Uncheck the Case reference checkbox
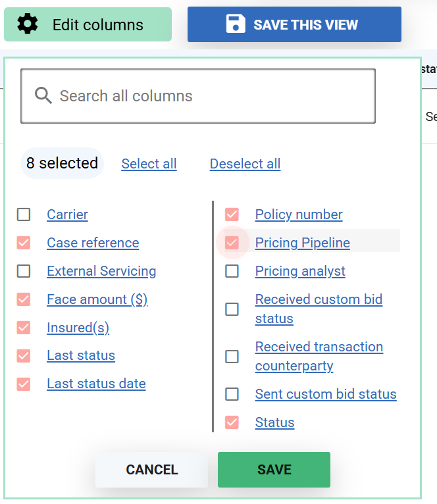 pyautogui.click(x=24, y=243)
